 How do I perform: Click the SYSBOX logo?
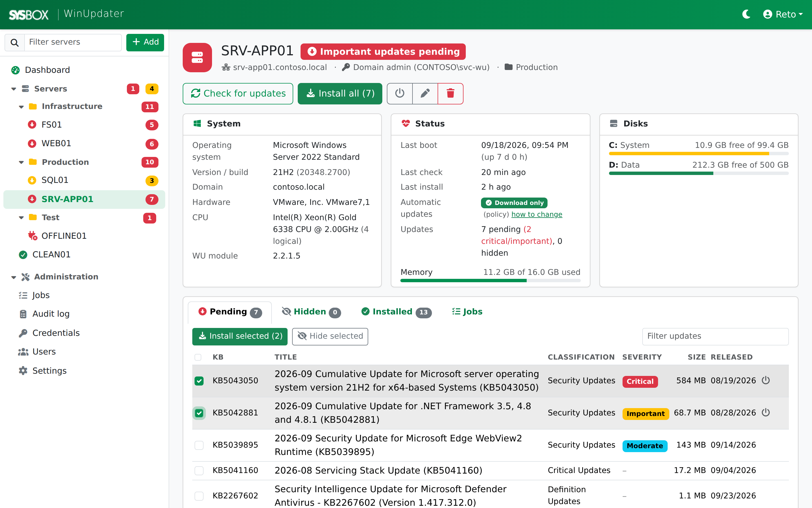point(29,14)
